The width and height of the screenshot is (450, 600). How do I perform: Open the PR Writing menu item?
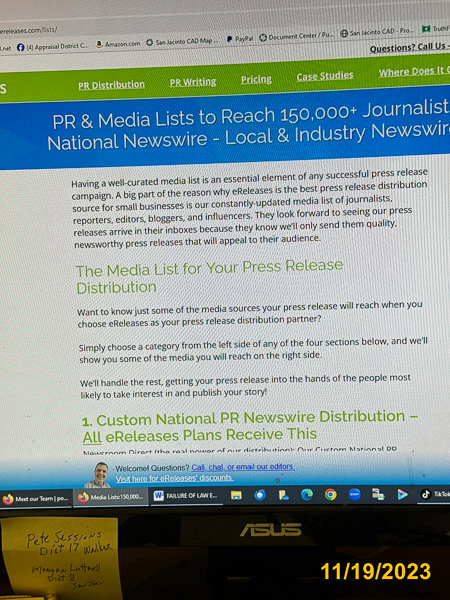193,82
